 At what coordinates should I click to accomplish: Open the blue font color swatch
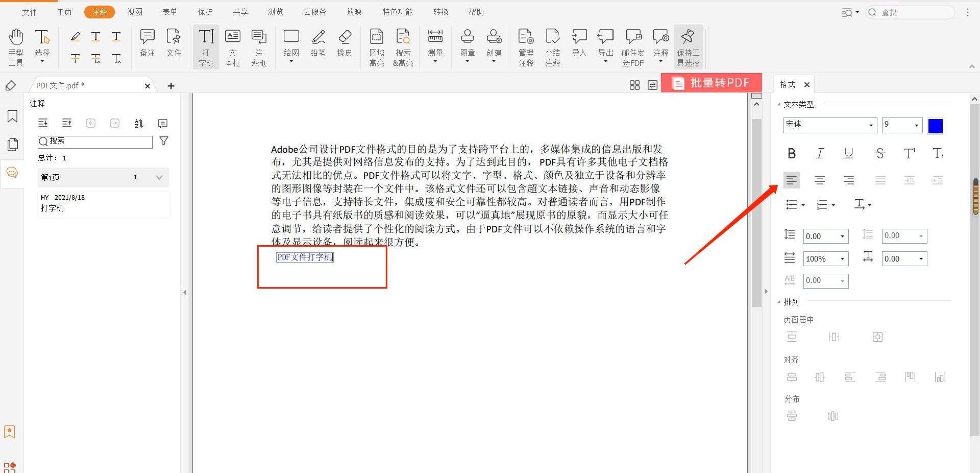[x=935, y=125]
